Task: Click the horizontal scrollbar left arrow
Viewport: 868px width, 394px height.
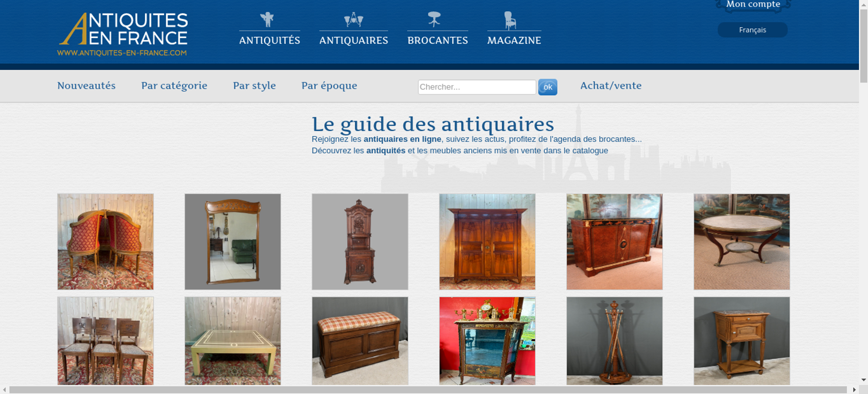Action: [4, 390]
